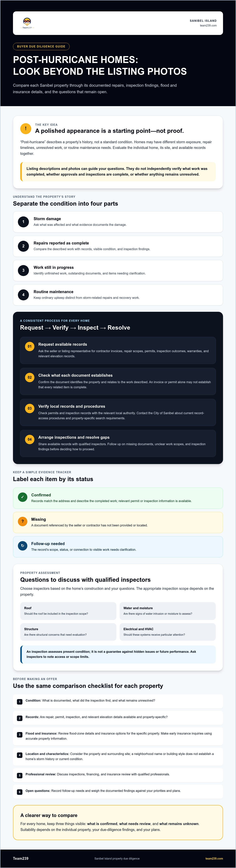Select the Roof inspection question card
The width and height of the screenshot is (236, 868).
(x=68, y=611)
